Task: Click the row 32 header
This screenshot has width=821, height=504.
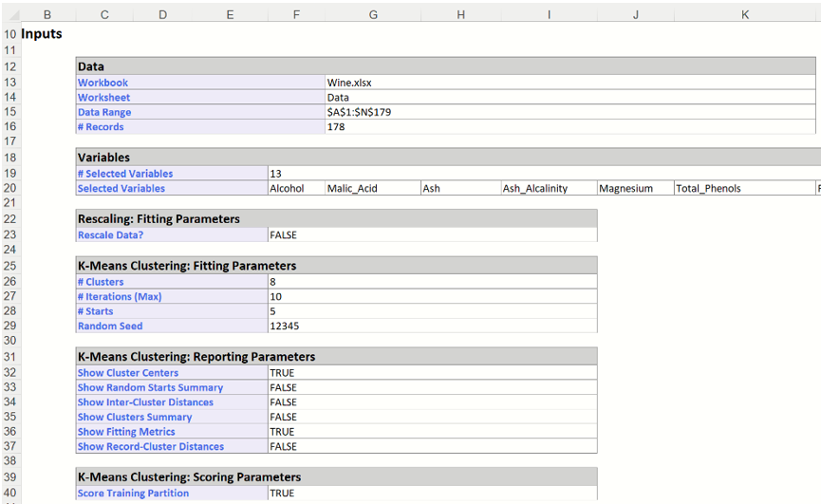Action: click(9, 373)
